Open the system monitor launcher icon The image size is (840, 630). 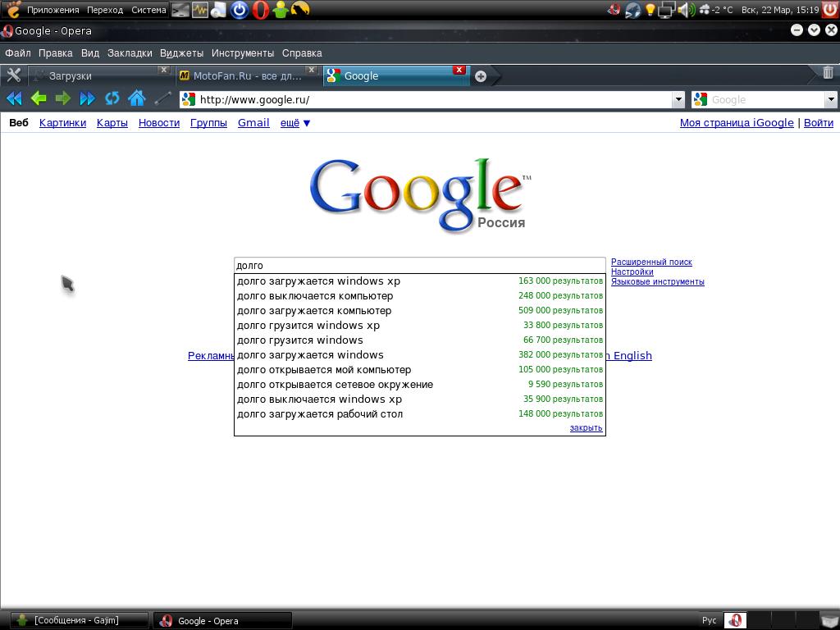click(x=200, y=10)
